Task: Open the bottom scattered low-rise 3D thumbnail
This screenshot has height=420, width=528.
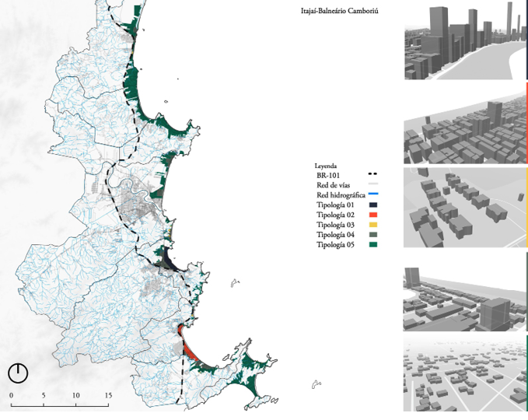Action: pyautogui.click(x=465, y=374)
